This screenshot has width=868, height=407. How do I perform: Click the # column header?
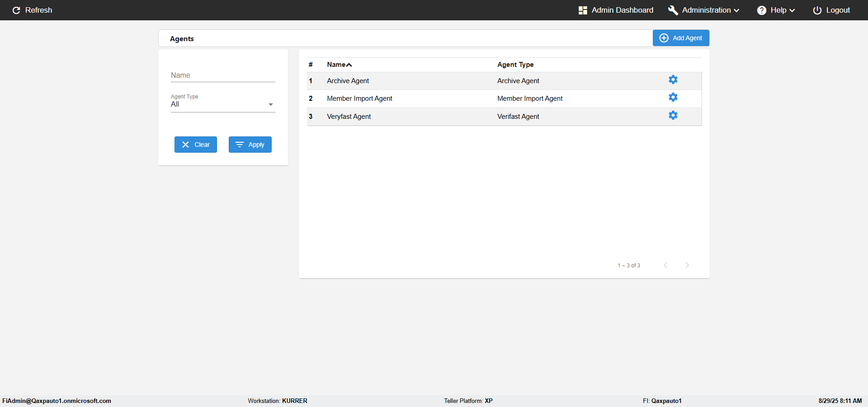click(x=311, y=65)
